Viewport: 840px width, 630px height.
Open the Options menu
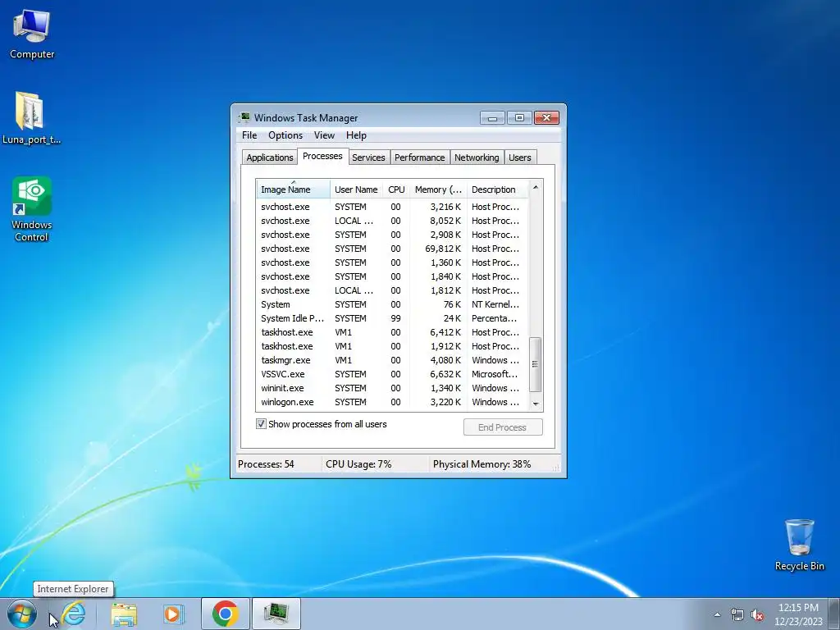[x=285, y=135]
